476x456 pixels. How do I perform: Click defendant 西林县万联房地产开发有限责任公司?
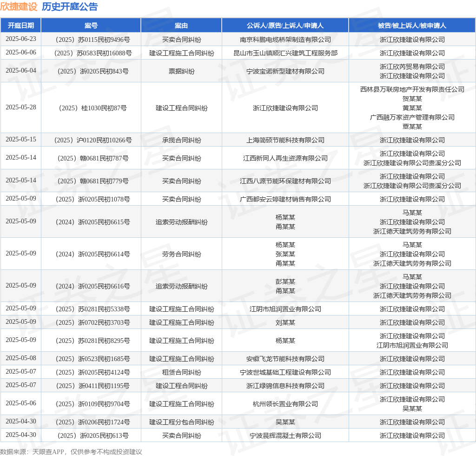[412, 89]
